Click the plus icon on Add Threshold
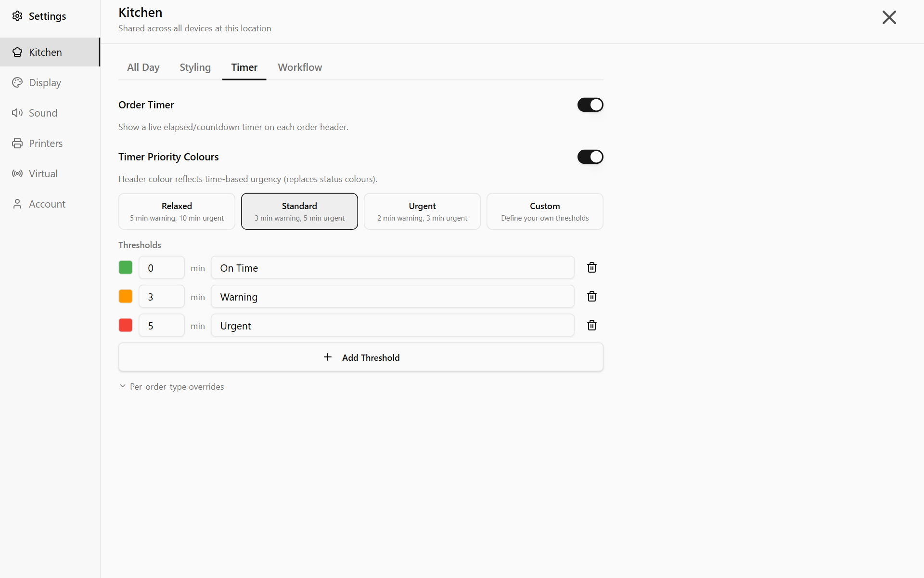This screenshot has height=578, width=924. click(x=328, y=357)
